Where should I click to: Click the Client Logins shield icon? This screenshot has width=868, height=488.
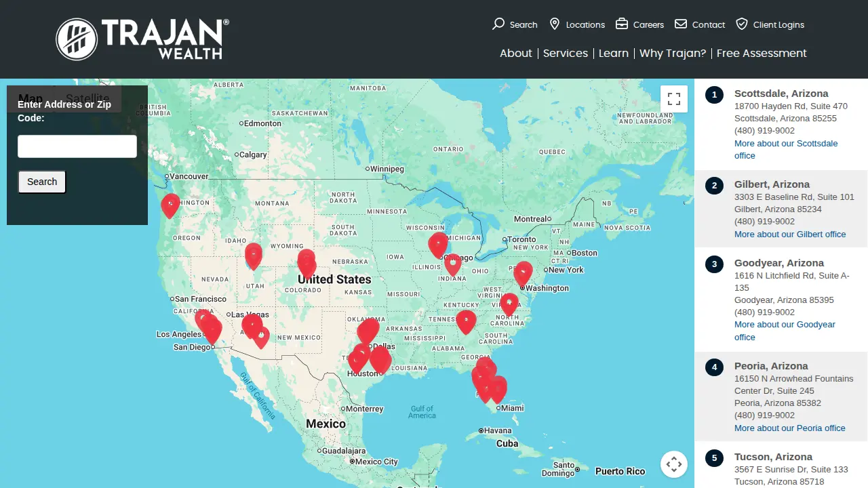(x=742, y=24)
